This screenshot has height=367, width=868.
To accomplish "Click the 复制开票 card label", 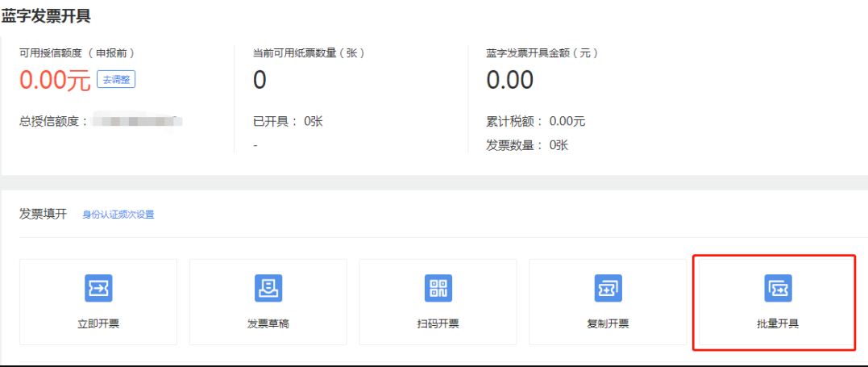I will (x=608, y=324).
